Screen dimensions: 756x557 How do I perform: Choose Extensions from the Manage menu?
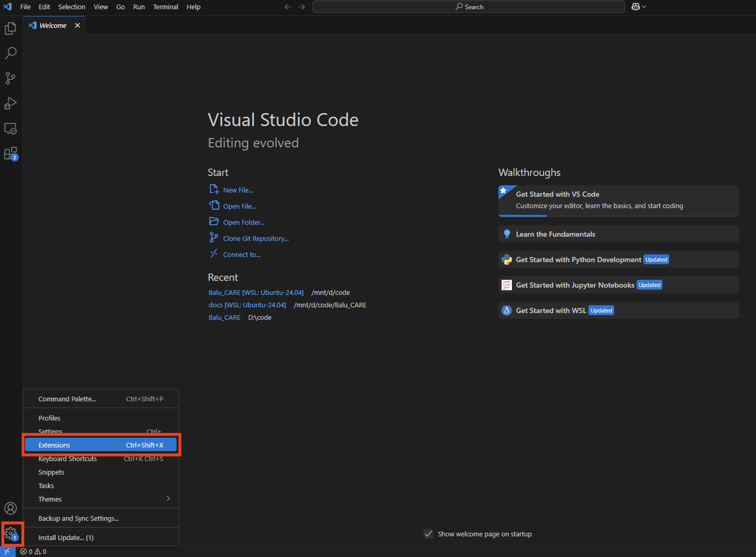pyautogui.click(x=101, y=445)
